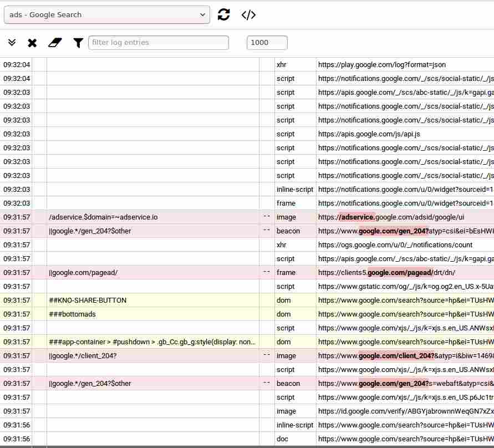Click 'xhr' type in the ogs.google.com row
494x448 pixels.
click(x=281, y=245)
